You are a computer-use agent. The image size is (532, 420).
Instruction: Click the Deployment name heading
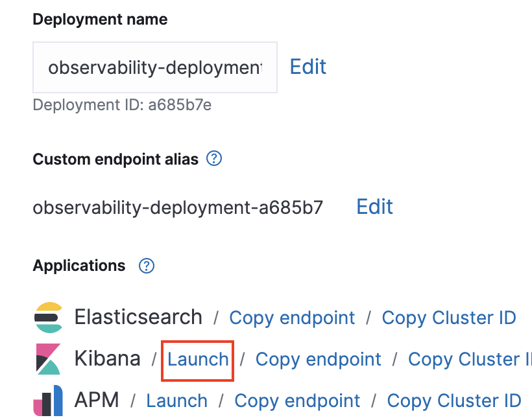(x=100, y=19)
